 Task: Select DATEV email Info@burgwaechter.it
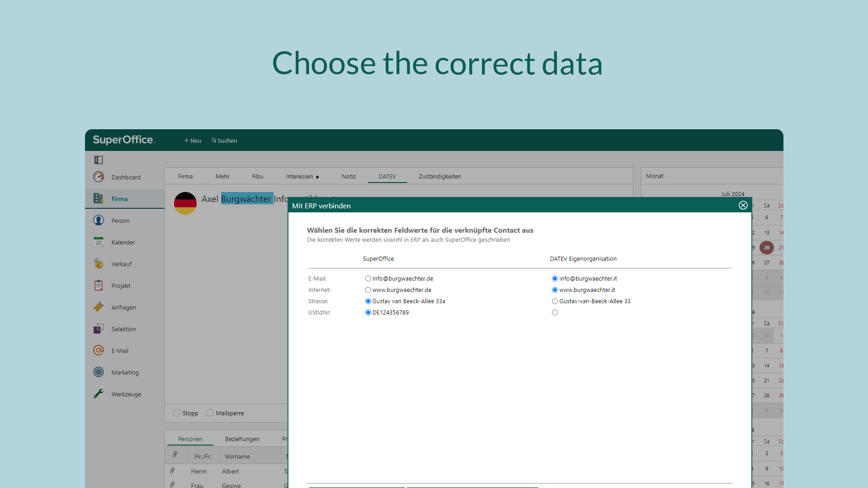click(x=555, y=279)
